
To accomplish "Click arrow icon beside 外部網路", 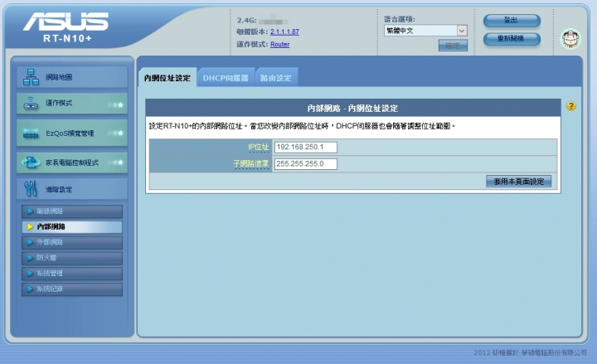I will point(30,242).
